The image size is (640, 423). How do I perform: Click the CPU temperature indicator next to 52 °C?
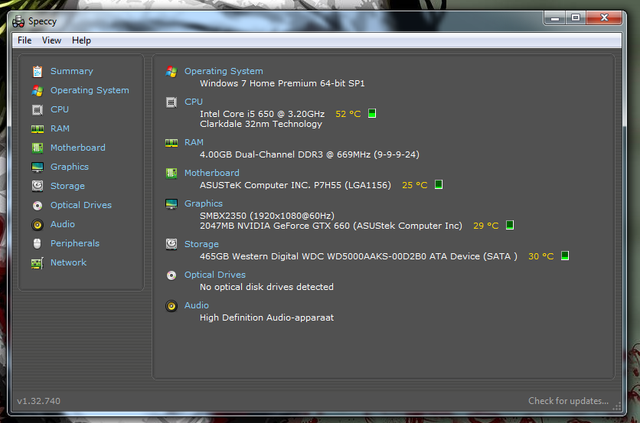coord(372,113)
